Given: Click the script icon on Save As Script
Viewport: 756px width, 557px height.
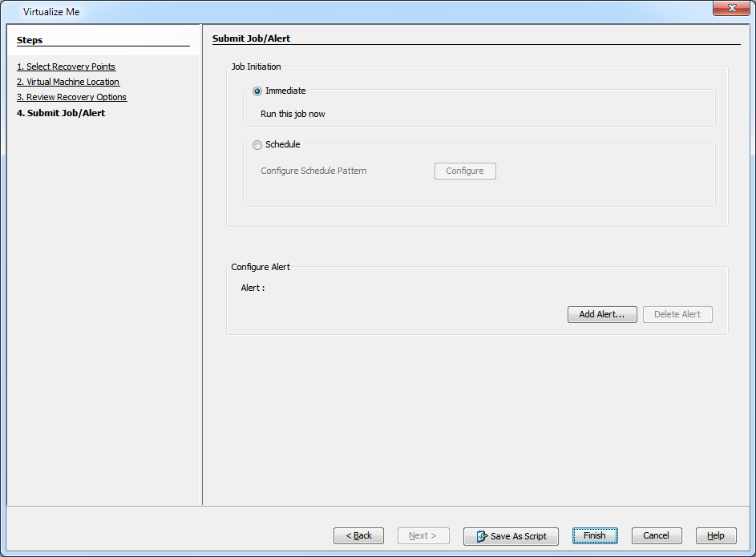Looking at the screenshot, I should 481,536.
